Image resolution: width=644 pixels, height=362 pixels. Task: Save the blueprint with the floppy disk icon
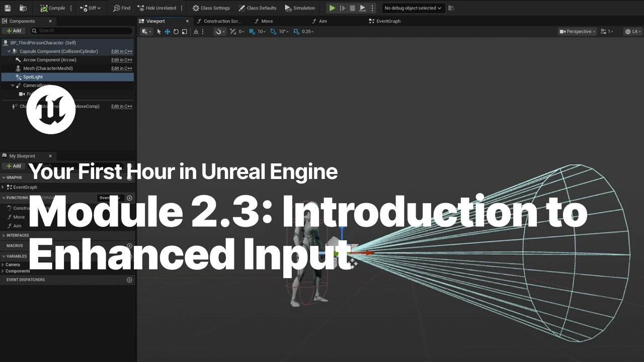tap(7, 8)
